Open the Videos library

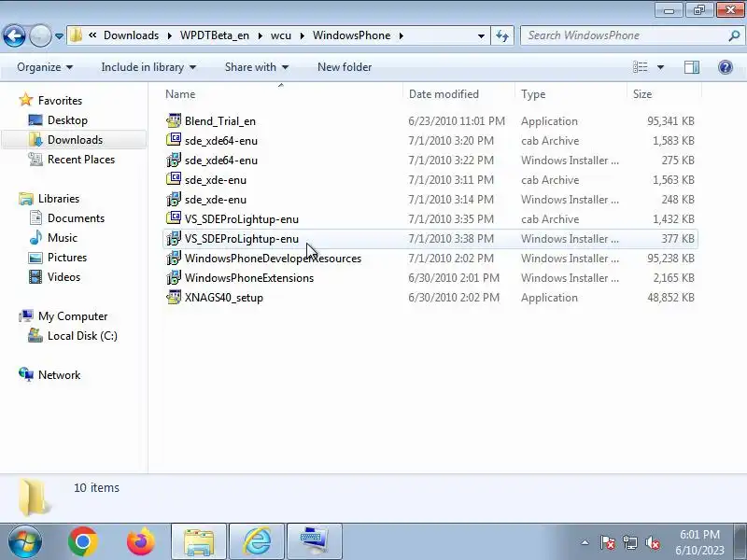point(63,276)
